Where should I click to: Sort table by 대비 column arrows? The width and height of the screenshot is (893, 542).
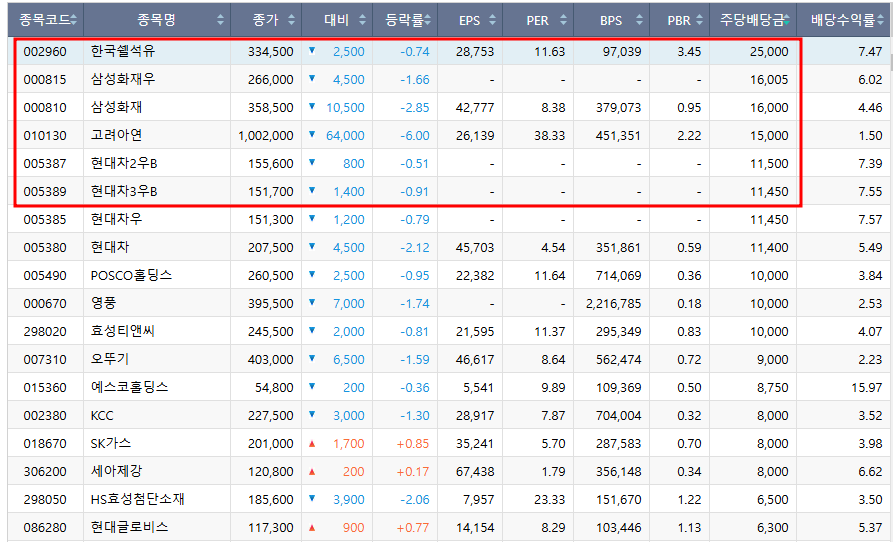362,20
